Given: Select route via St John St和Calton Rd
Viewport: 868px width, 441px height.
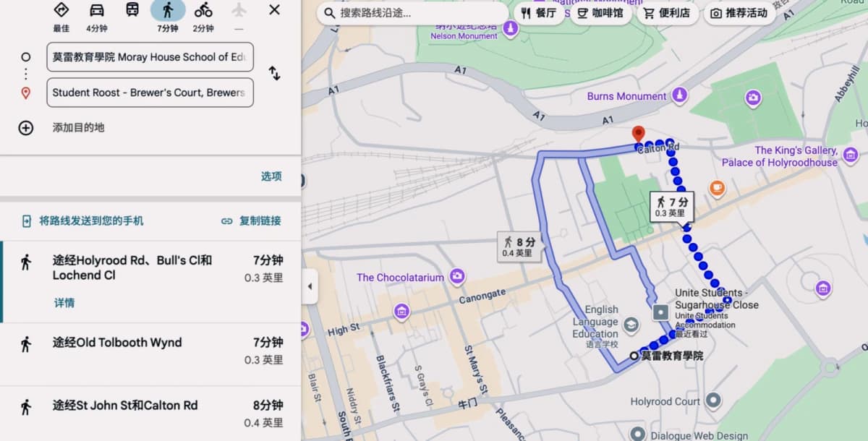Looking at the screenshot, I should [150, 414].
